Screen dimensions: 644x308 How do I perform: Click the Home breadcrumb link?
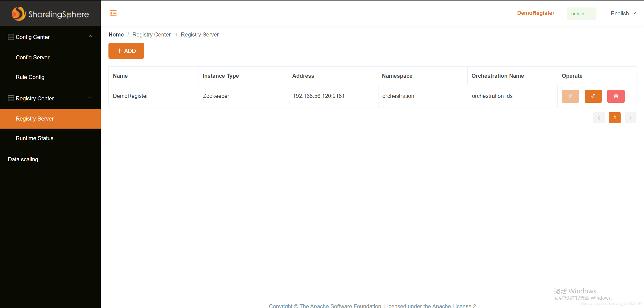click(x=116, y=35)
